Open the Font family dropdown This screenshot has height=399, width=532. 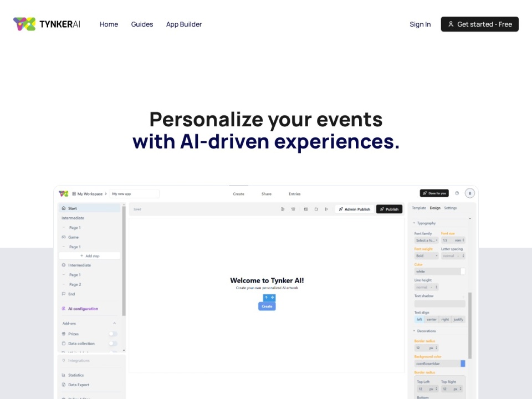(x=427, y=240)
